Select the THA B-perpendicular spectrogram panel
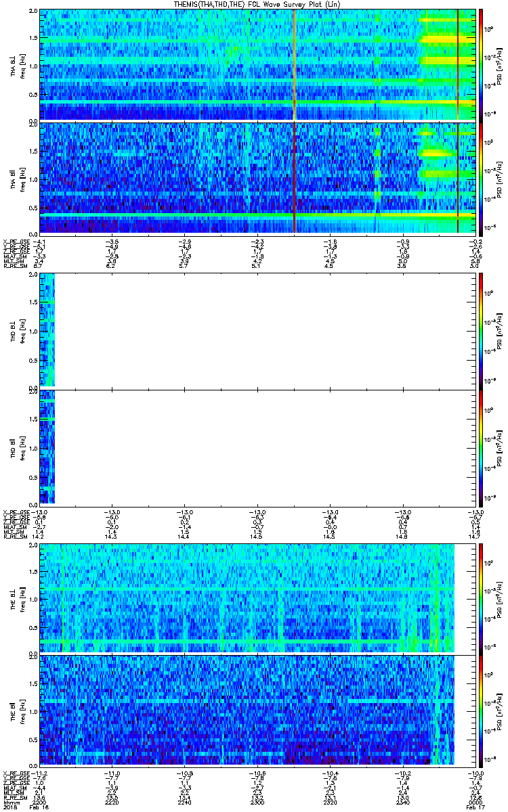The image size is (508, 812). pyautogui.click(x=258, y=65)
